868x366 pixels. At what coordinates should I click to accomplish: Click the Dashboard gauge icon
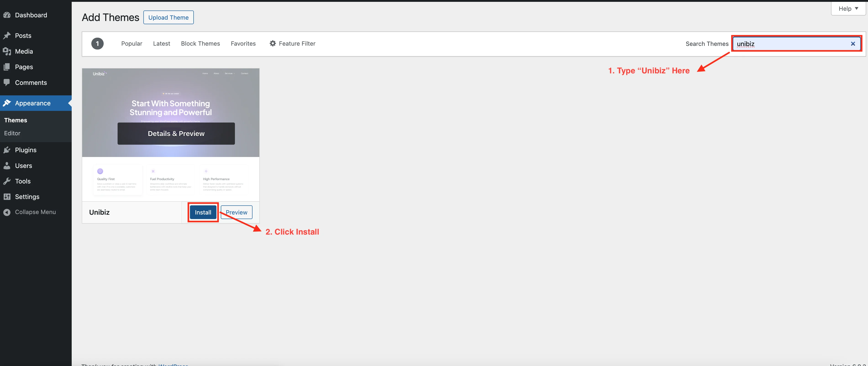coord(7,15)
